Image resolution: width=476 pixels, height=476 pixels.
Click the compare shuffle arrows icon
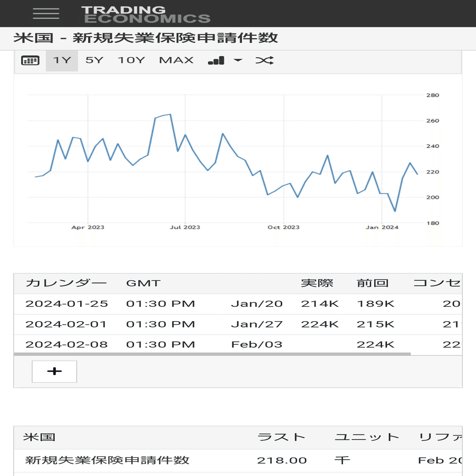tap(264, 60)
